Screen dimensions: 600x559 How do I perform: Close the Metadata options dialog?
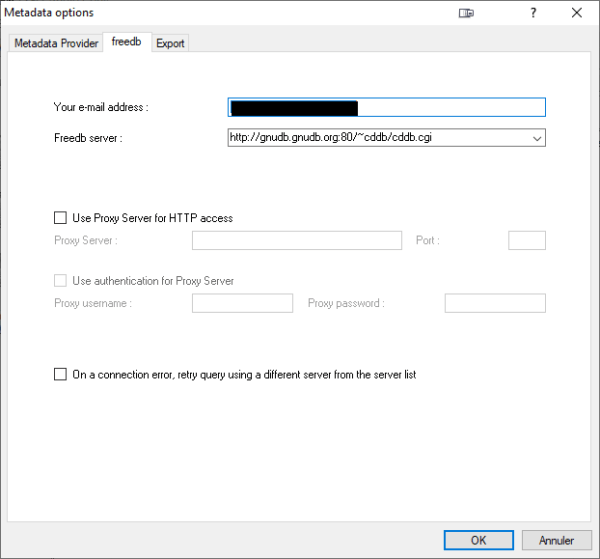577,13
